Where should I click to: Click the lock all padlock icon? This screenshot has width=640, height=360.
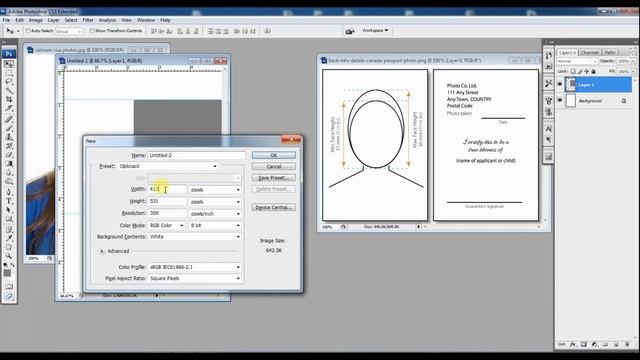(593, 71)
